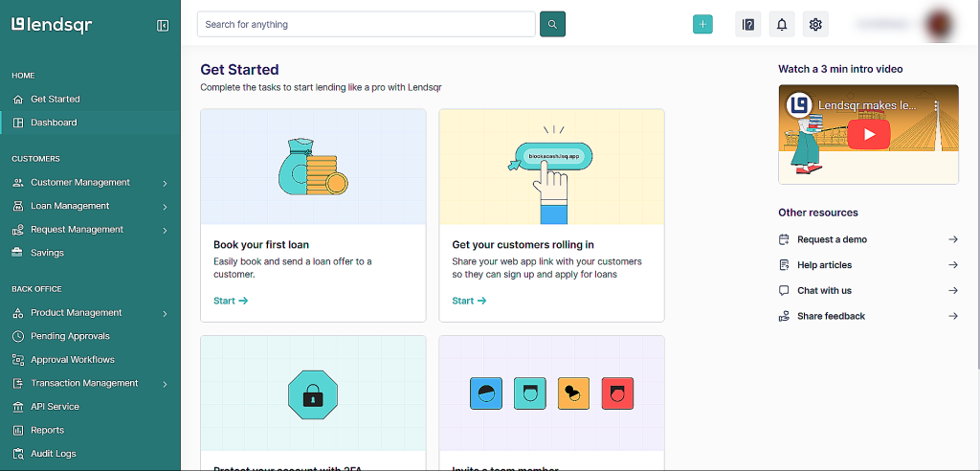Click Request a demo link
This screenshot has height=471, width=980.
pos(832,239)
